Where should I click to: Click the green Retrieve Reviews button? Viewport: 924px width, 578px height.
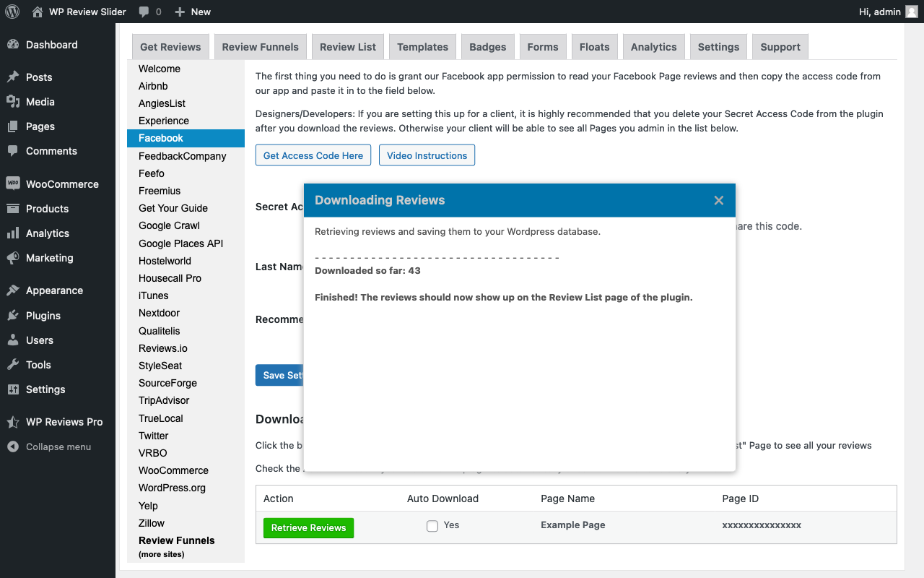[308, 528]
